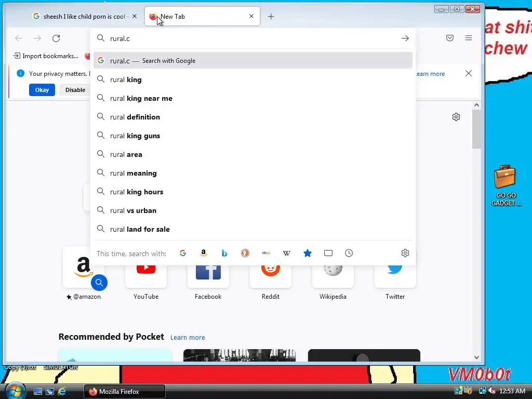Open the GO GO GADGET desktop icon
The image size is (532, 399).
(x=505, y=185)
